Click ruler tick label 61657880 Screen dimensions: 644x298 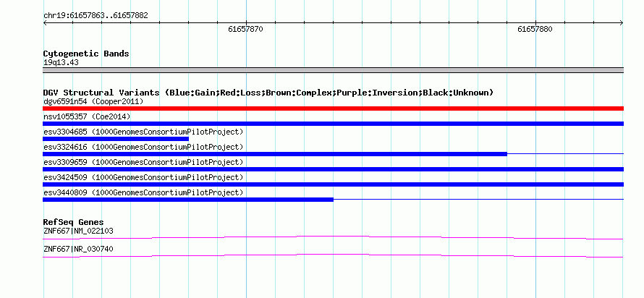click(535, 29)
